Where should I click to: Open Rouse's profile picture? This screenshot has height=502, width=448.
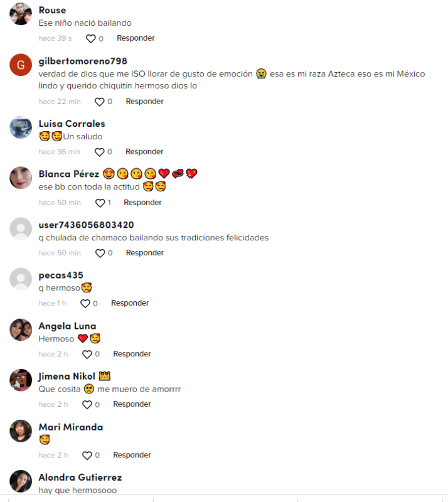click(21, 14)
